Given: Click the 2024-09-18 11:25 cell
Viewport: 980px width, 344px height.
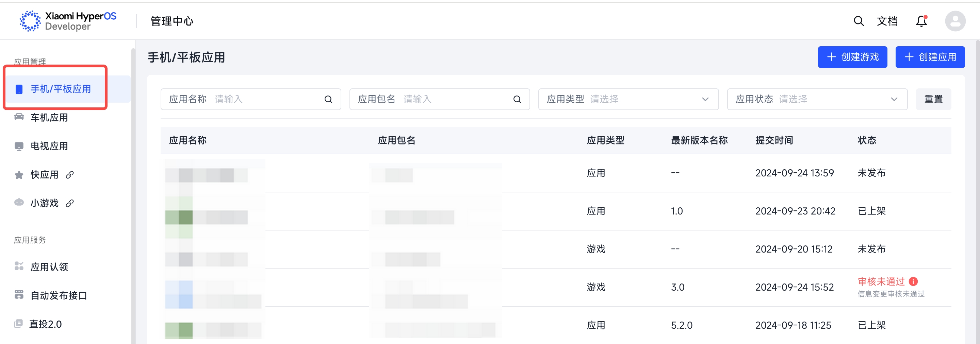Looking at the screenshot, I should click(793, 325).
